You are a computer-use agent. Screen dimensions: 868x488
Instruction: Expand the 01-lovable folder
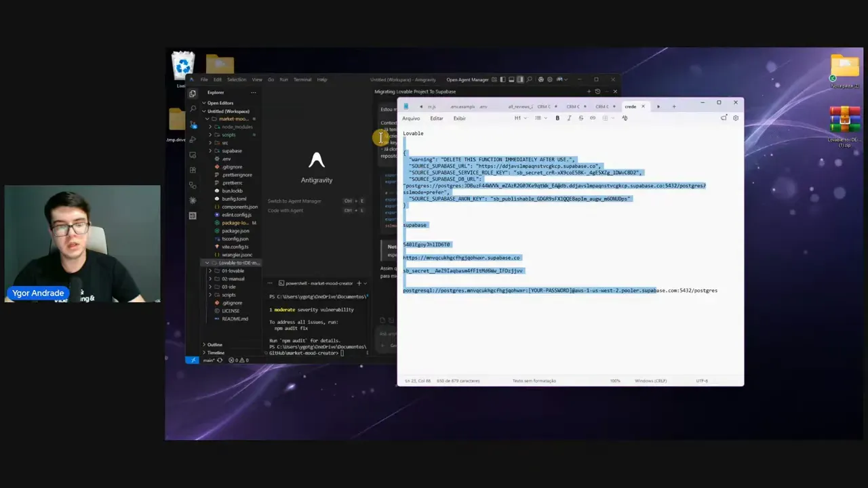(x=210, y=271)
